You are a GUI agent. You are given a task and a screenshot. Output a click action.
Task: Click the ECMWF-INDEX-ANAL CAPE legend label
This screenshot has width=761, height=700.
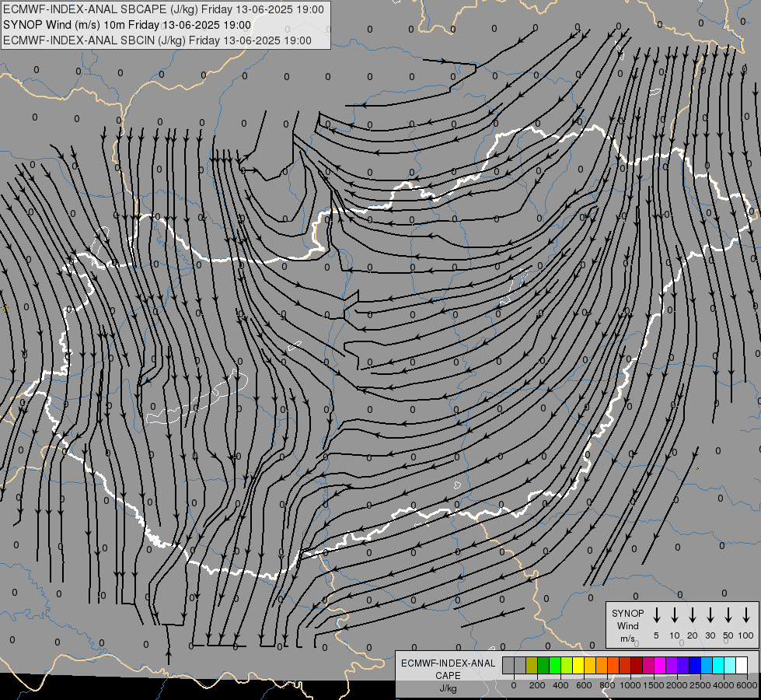[448, 675]
